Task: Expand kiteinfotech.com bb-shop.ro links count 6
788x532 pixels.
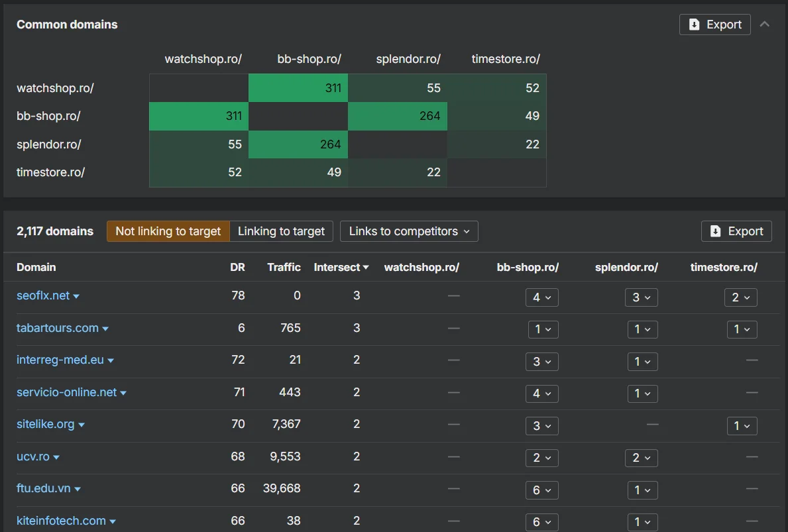Action: pos(541,522)
